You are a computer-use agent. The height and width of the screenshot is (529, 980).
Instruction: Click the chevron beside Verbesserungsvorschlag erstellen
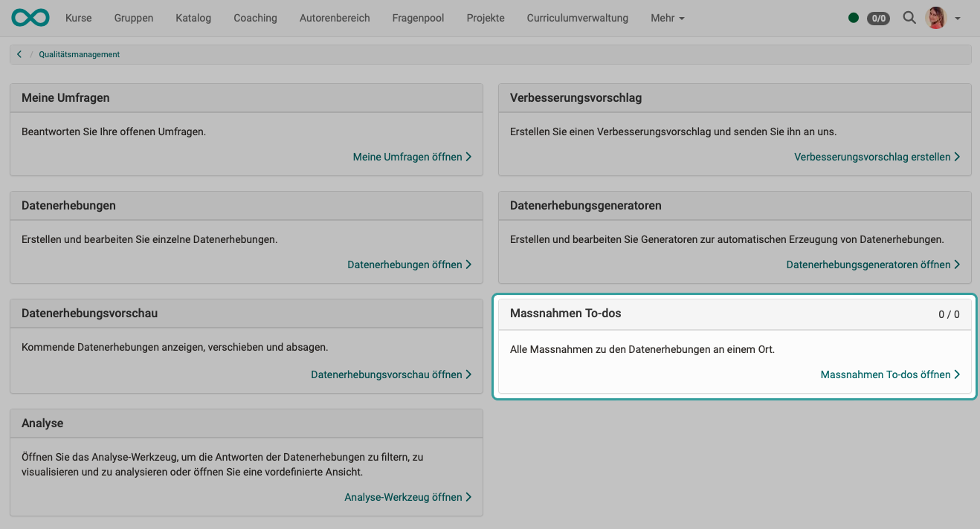click(x=958, y=157)
